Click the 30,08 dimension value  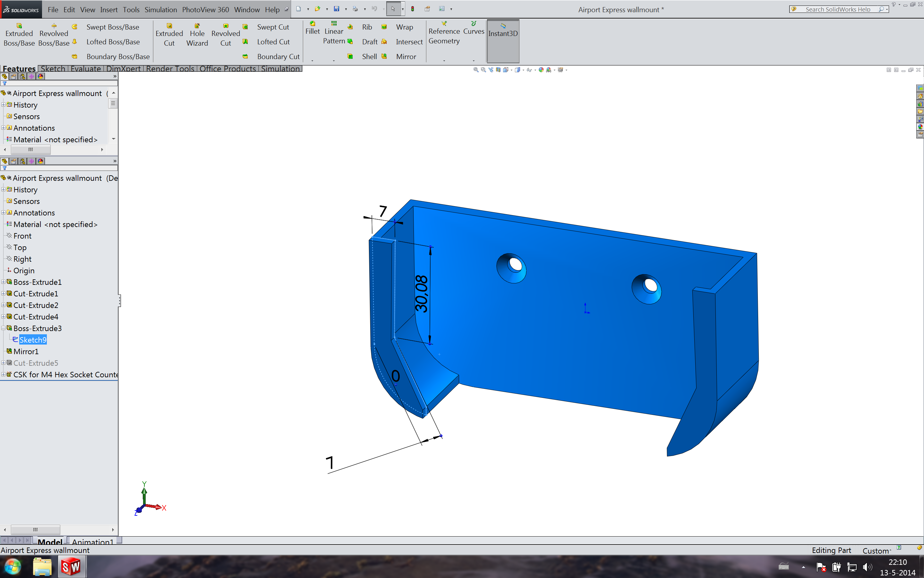pyautogui.click(x=422, y=293)
